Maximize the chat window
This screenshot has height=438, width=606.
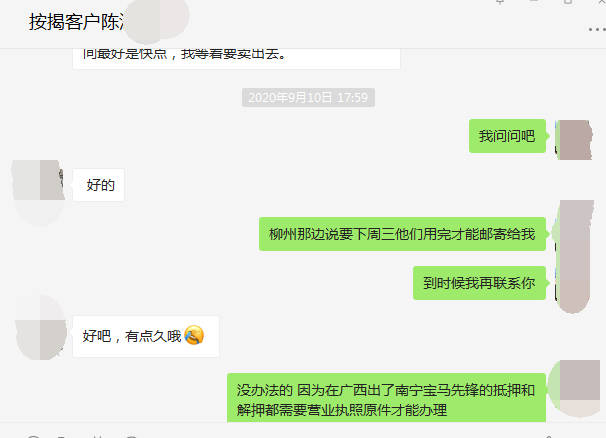(x=568, y=2)
